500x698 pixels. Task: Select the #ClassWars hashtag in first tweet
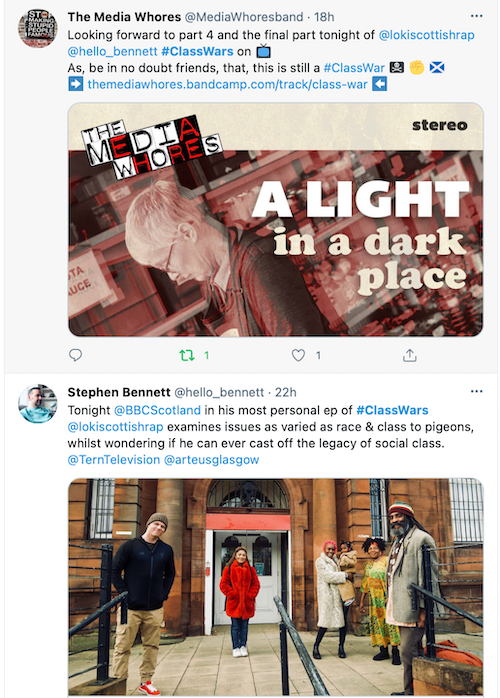[x=197, y=51]
